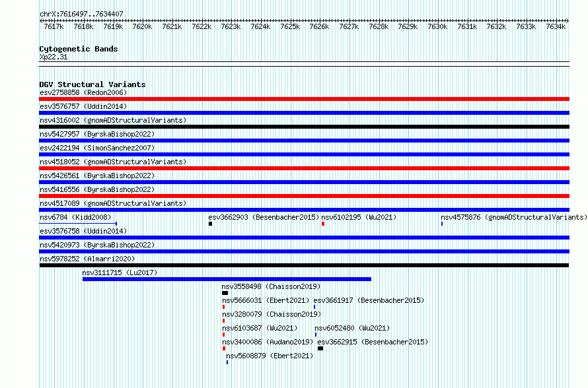Open nsv3400086 (Audano2019) label

(x=268, y=342)
